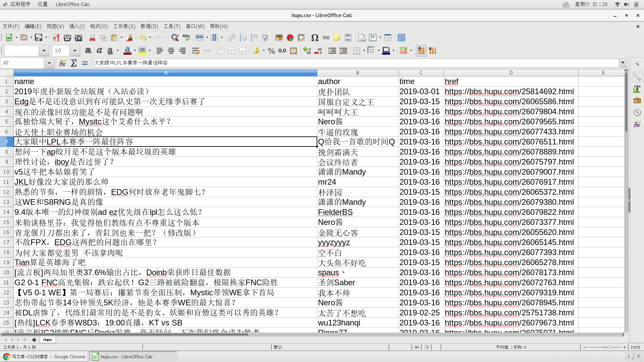
Task: Toggle top-to-bottom text direction
Action: point(433,51)
